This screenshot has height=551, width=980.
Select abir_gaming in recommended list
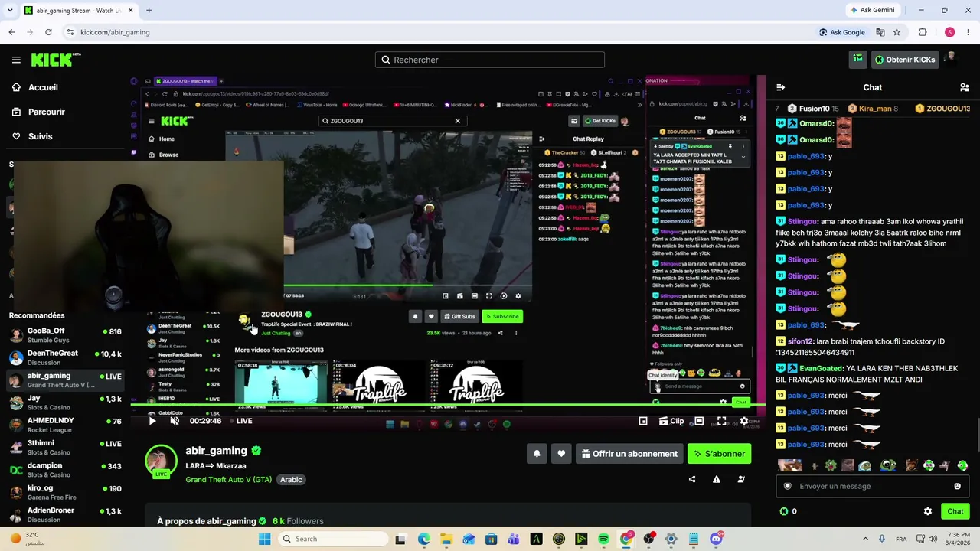coord(65,380)
